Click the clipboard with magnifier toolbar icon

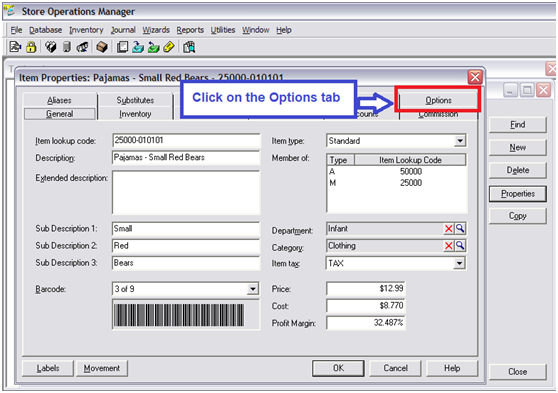coord(189,47)
